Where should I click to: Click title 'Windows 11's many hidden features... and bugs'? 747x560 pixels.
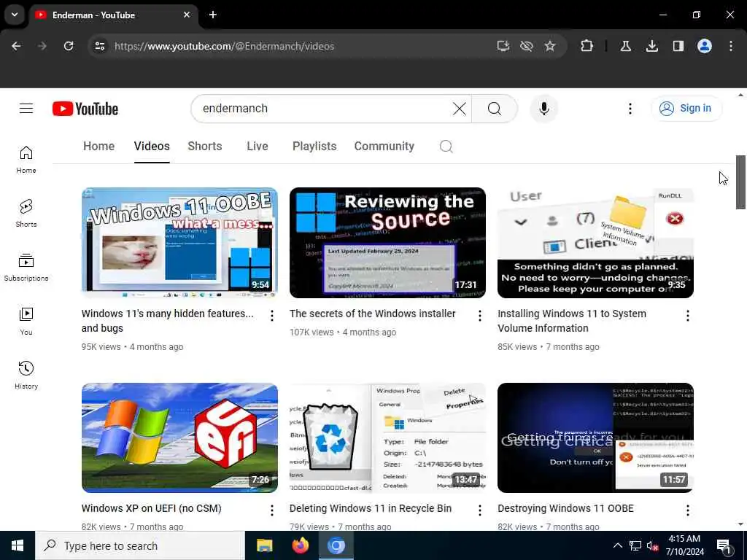click(167, 321)
